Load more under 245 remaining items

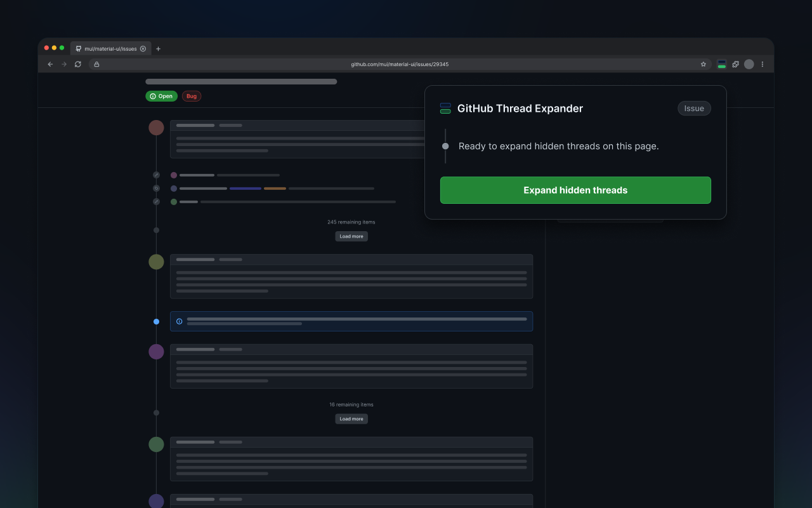point(351,236)
